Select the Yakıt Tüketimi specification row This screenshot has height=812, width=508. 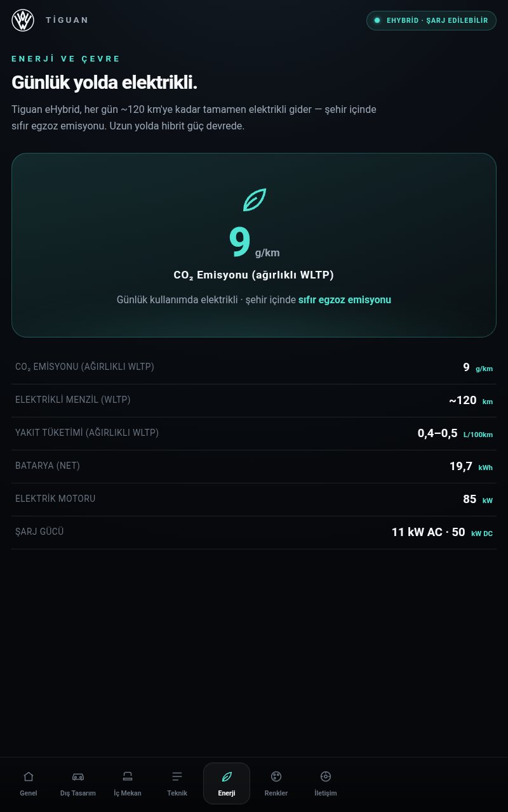(x=254, y=433)
